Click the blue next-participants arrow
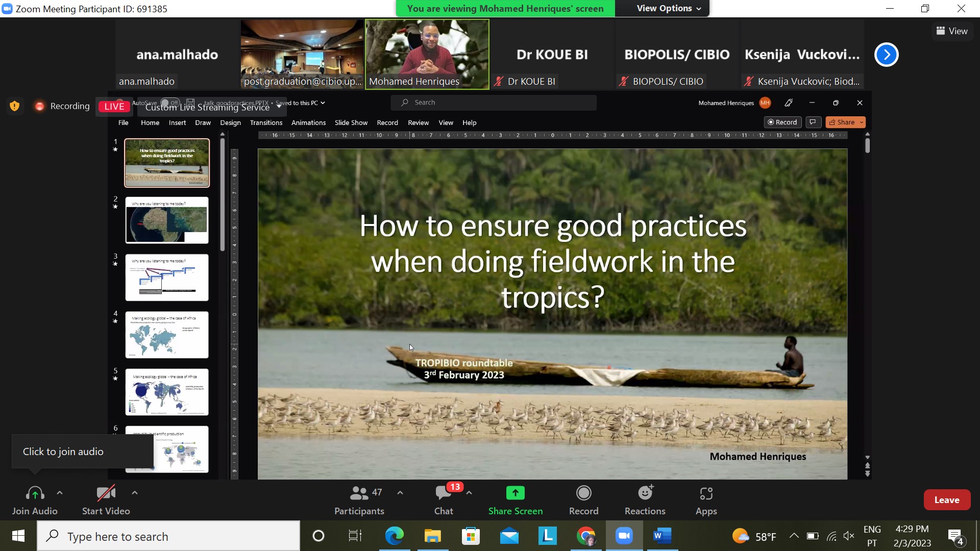Screen dimensions: 980x551 pos(887,55)
